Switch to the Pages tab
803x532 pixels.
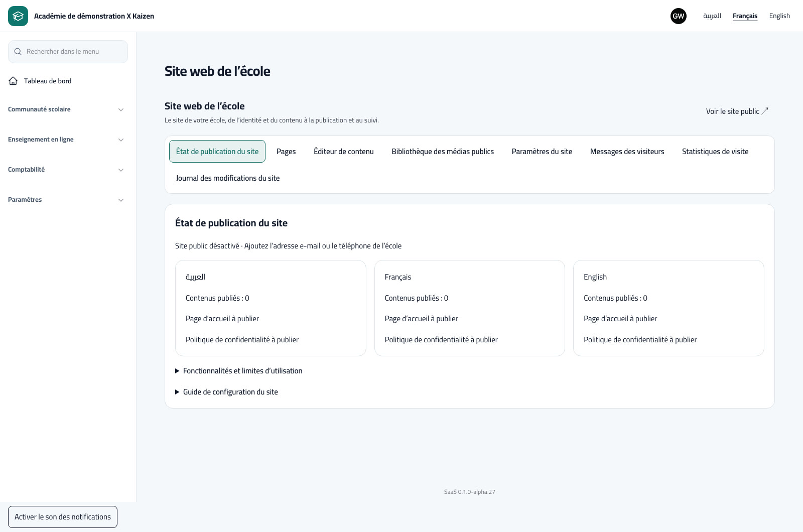click(x=286, y=152)
